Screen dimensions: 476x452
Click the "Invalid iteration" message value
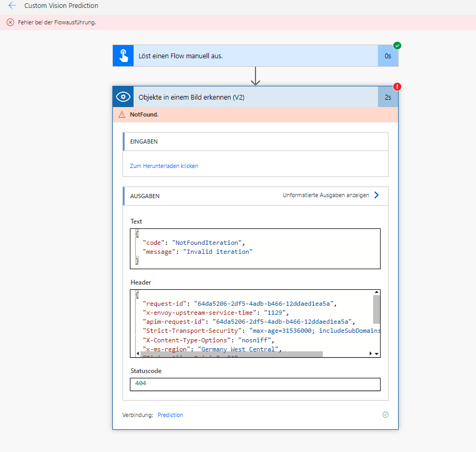218,252
